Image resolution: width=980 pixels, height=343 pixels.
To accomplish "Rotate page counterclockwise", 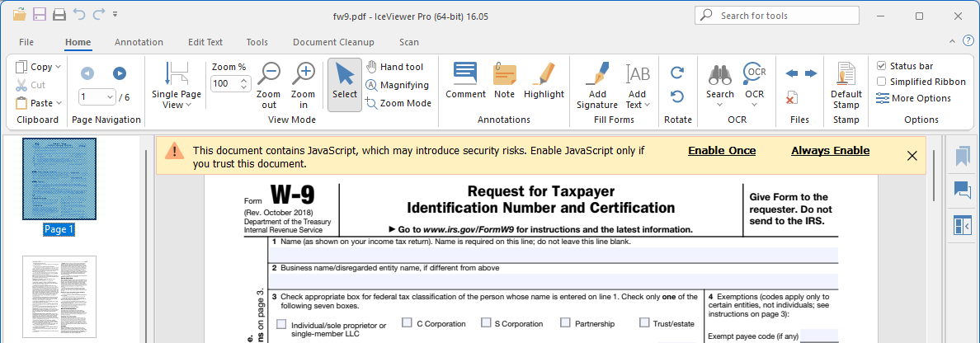I will coord(677,96).
